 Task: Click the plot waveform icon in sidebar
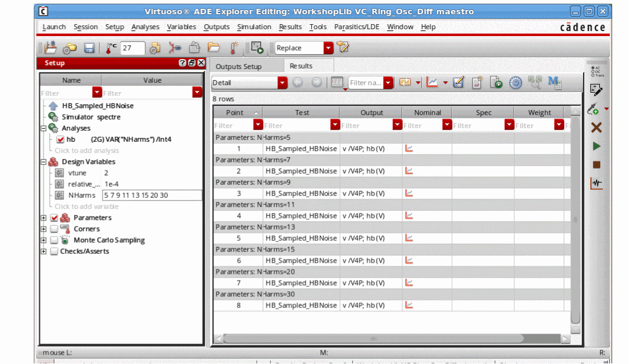click(596, 184)
